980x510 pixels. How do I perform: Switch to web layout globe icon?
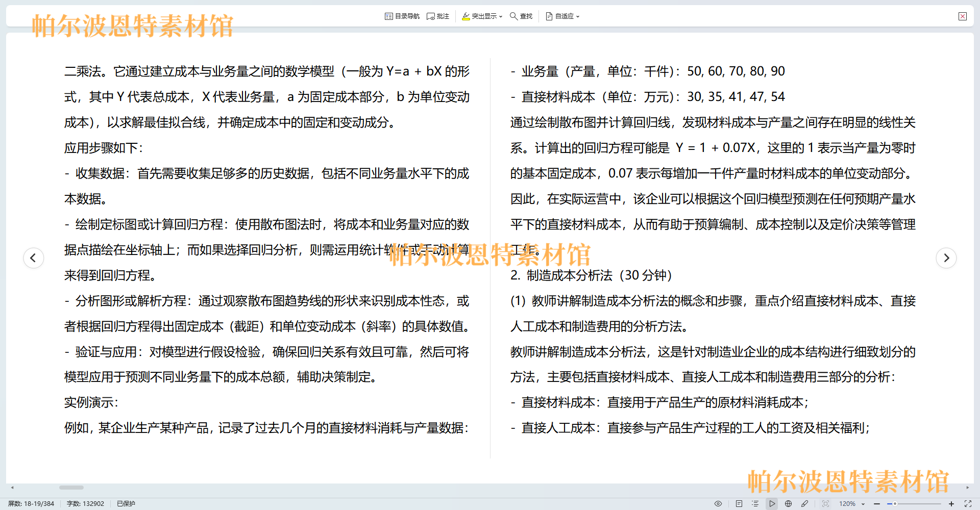tap(788, 503)
